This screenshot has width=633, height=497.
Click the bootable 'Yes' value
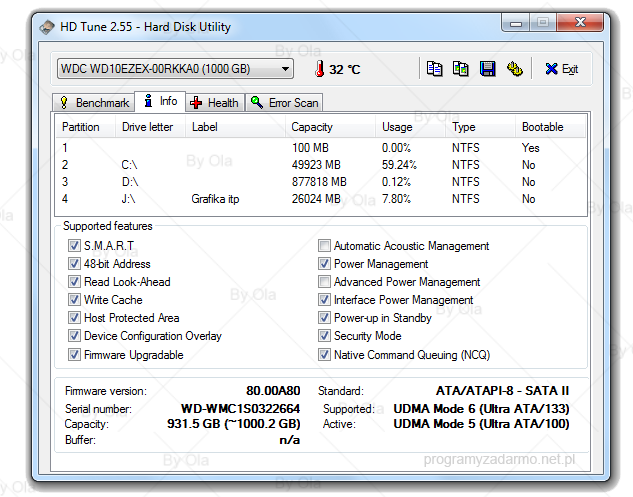[x=530, y=148]
